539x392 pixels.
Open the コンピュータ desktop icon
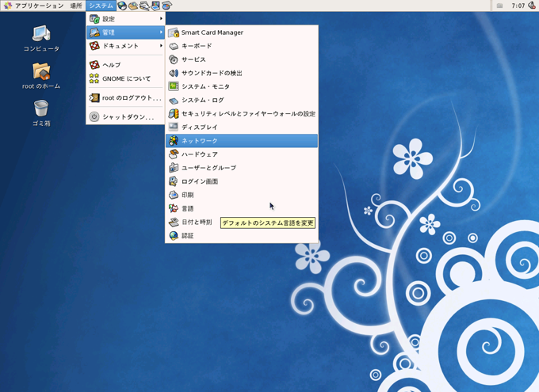[x=41, y=38]
